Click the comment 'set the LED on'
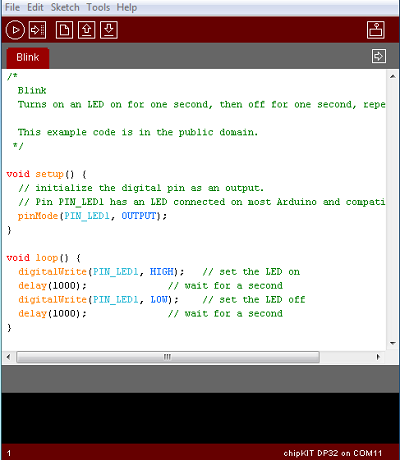The height and width of the screenshot is (460, 400). (260, 272)
